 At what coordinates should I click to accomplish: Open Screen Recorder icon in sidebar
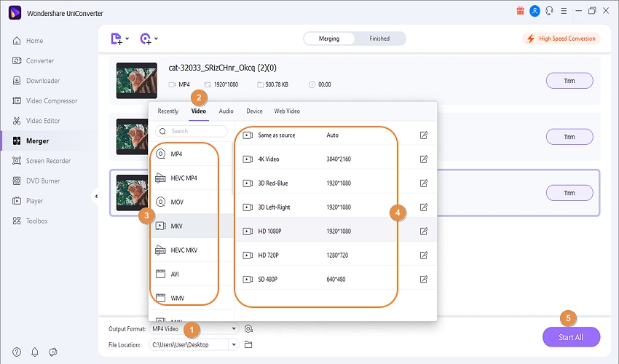click(17, 161)
